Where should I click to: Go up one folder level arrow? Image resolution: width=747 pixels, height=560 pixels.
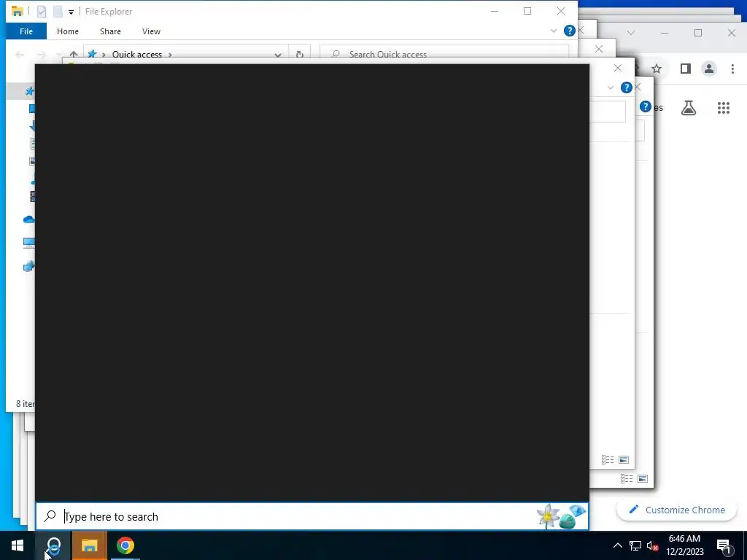[74, 54]
